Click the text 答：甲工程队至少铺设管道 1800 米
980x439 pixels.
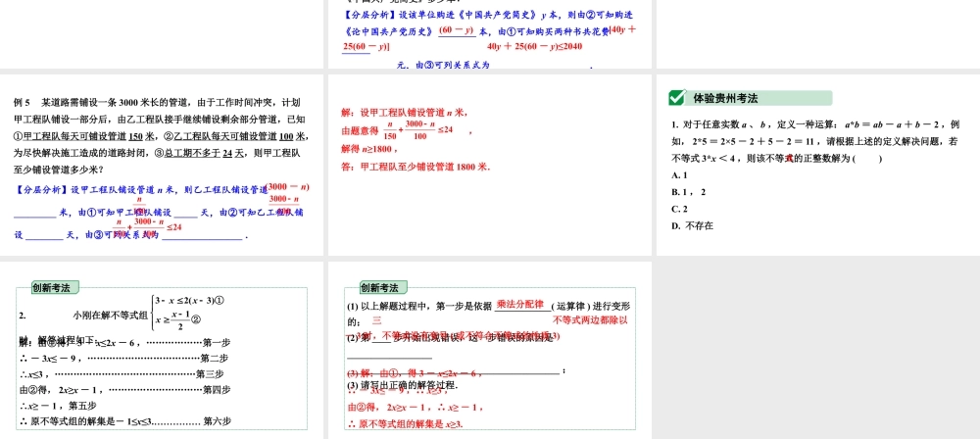pos(416,167)
